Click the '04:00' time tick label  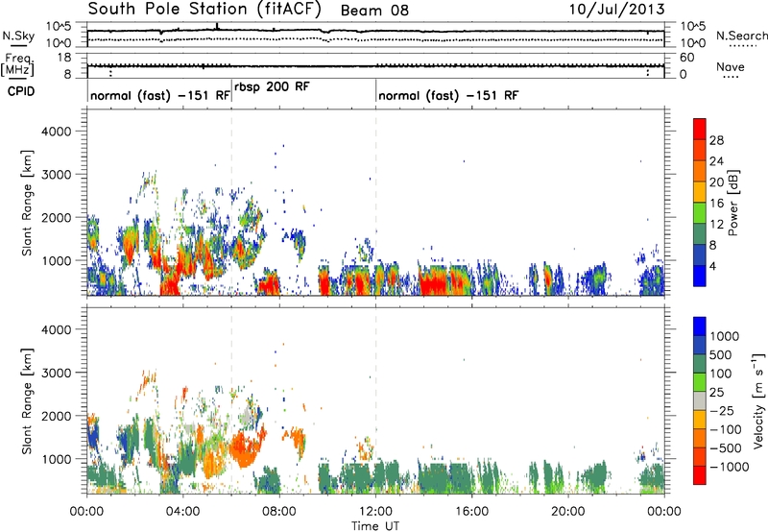click(182, 512)
